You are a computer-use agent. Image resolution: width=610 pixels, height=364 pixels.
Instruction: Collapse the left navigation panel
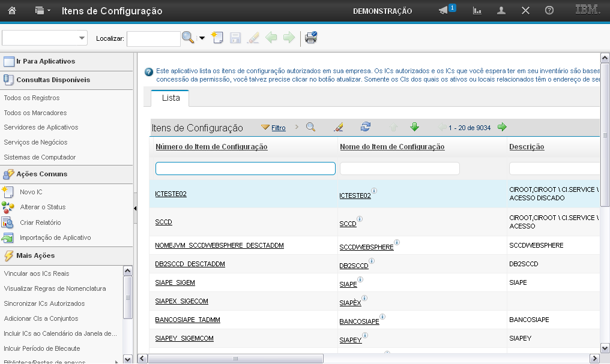tap(135, 208)
